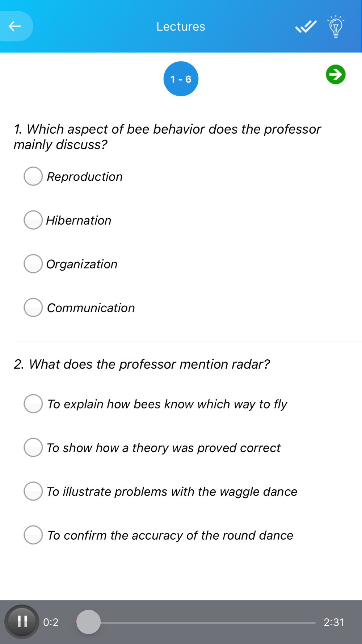This screenshot has height=644, width=362.
Task: Click the Lectures header title
Action: tap(181, 26)
